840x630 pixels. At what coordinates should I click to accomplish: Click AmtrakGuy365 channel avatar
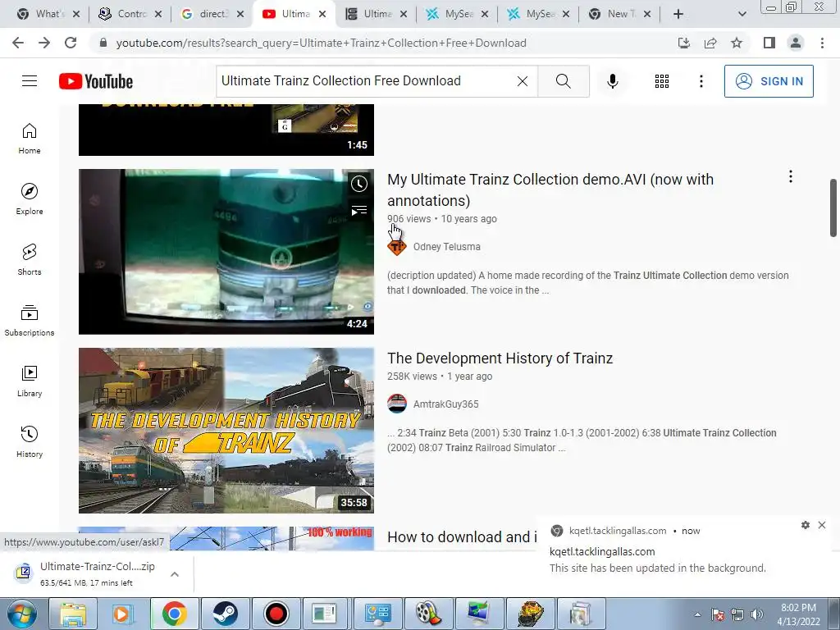(x=397, y=404)
